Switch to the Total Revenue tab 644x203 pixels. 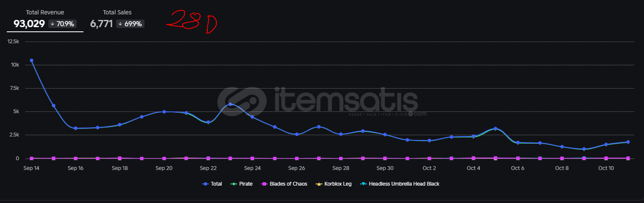[45, 13]
